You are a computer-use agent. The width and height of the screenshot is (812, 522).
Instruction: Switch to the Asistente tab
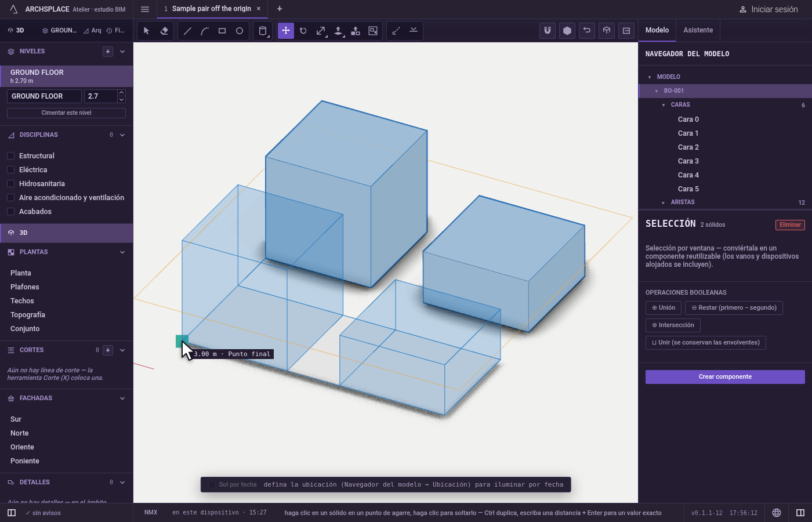coord(698,30)
